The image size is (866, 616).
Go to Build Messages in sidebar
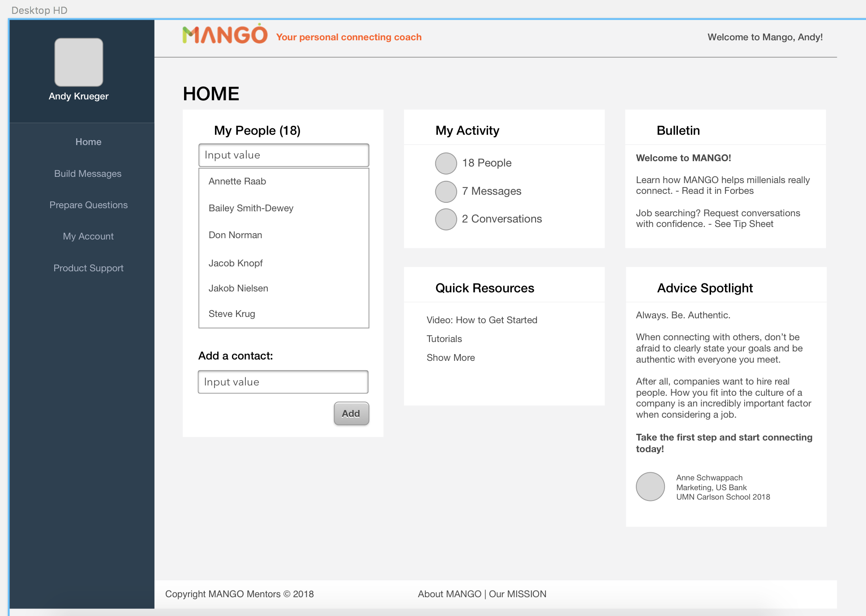pos(88,174)
